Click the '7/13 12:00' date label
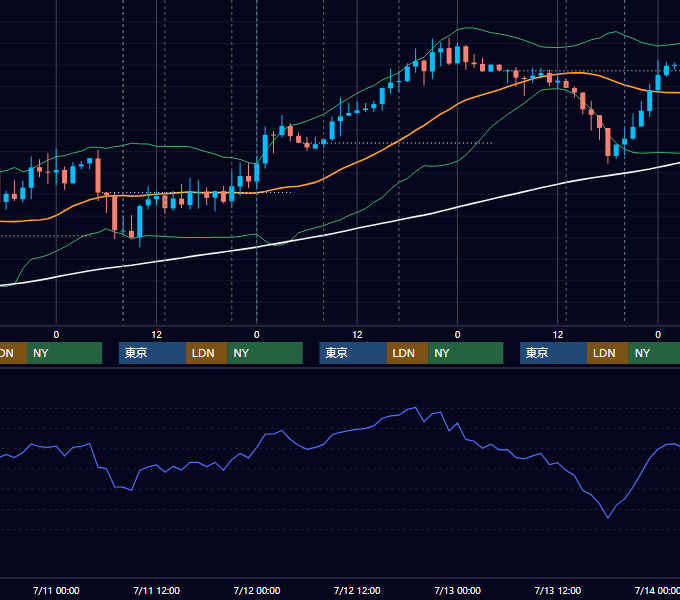 (558, 590)
